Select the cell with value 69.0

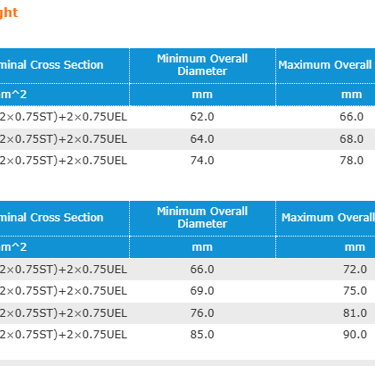(x=202, y=291)
